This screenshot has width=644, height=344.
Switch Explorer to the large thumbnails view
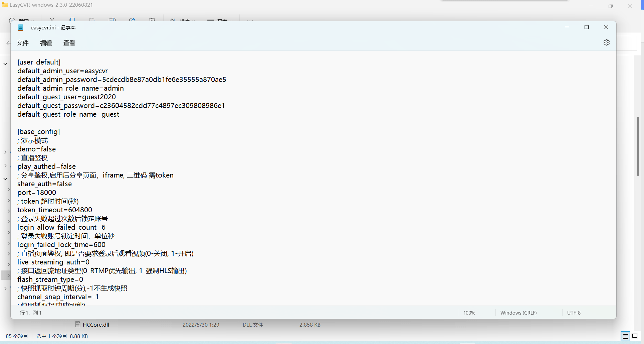point(635,336)
